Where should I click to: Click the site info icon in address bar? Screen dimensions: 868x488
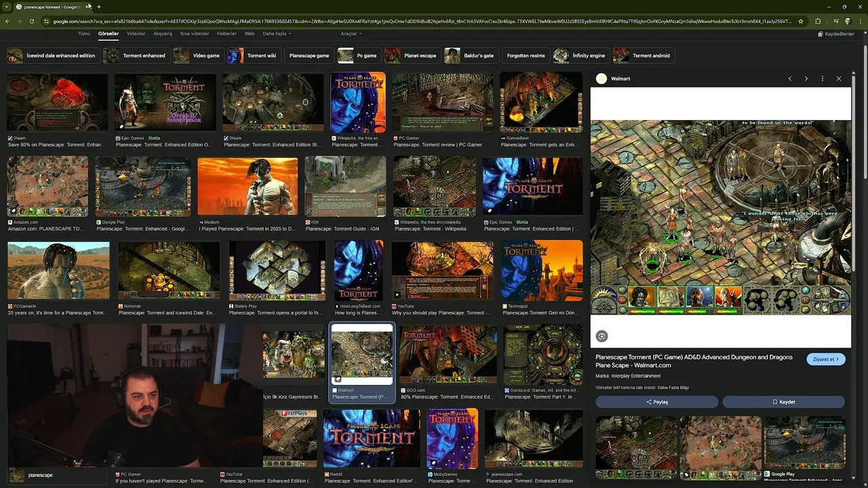coord(47,21)
